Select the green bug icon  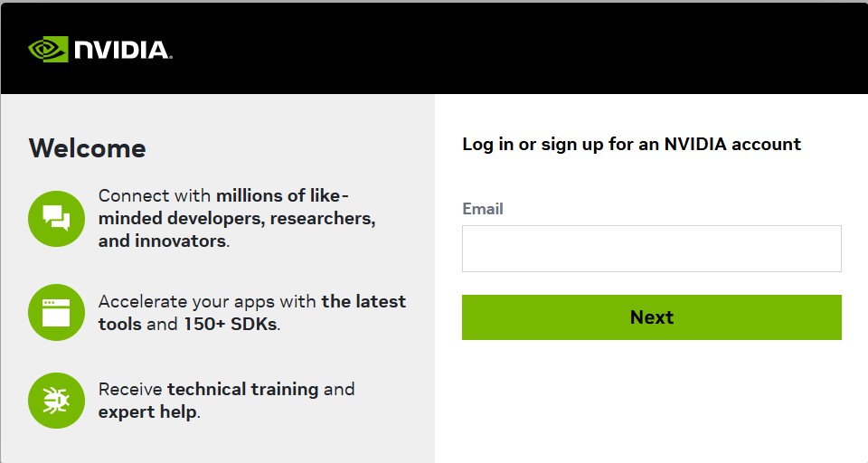coord(56,401)
